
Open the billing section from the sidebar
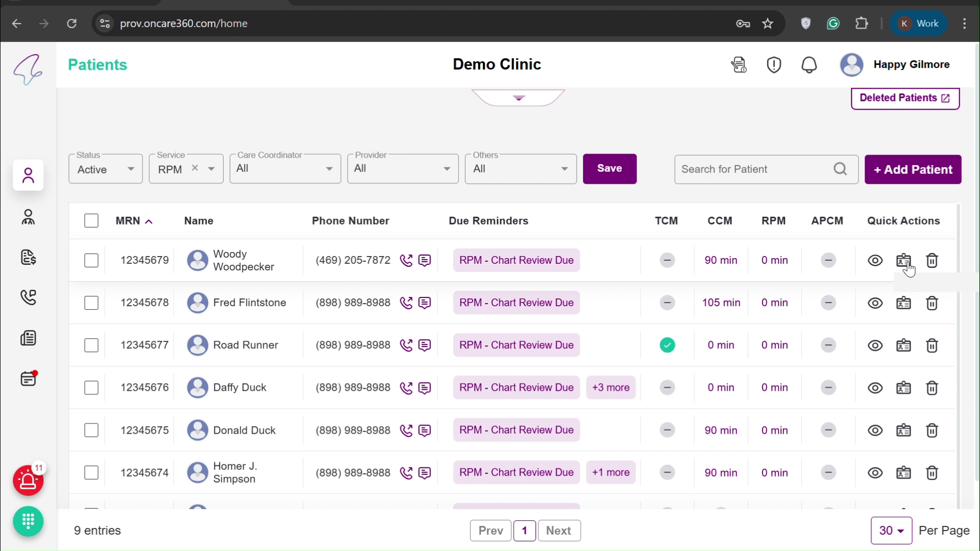coord(28,258)
